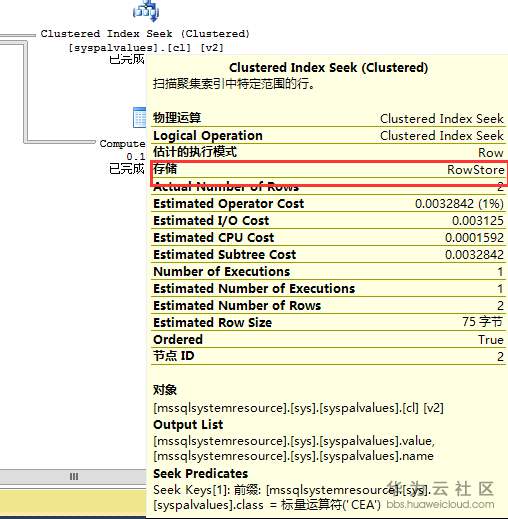The image size is (508, 519).
Task: Click the Clustered Index Seek operator icon
Action: click(146, 11)
